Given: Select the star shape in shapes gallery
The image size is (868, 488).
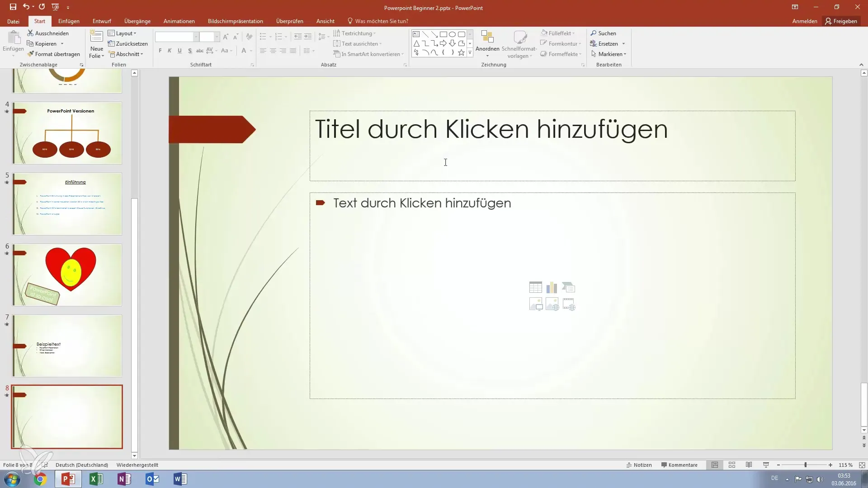Looking at the screenshot, I should click(461, 53).
